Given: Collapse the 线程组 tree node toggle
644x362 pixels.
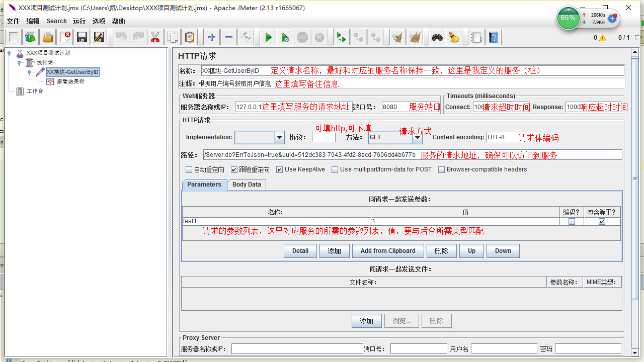Looking at the screenshot, I should pos(19,62).
